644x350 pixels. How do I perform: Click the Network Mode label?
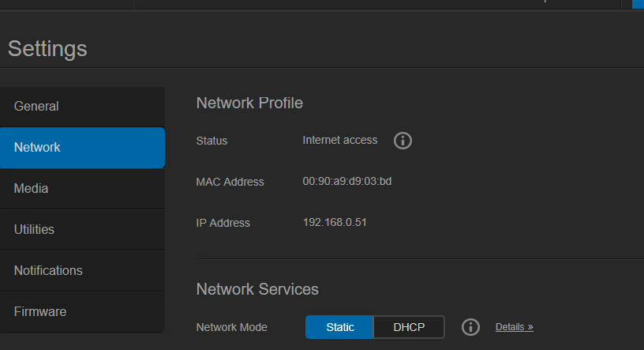(231, 327)
